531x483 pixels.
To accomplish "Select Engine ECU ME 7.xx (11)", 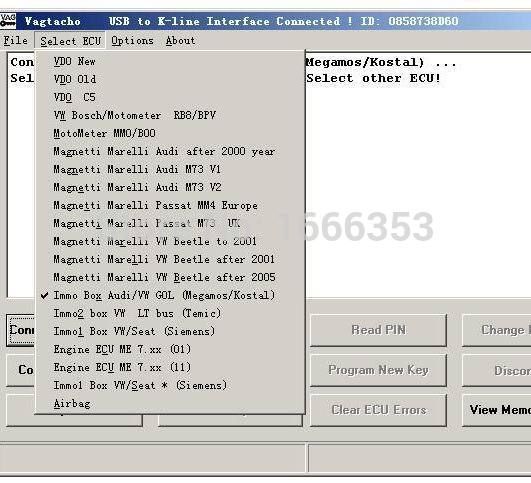I will pos(170,367).
